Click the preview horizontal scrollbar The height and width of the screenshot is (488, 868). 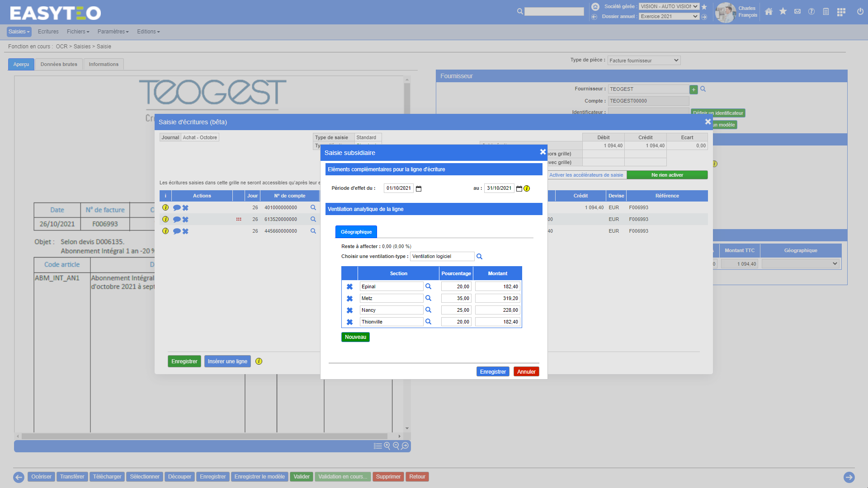tap(203, 436)
